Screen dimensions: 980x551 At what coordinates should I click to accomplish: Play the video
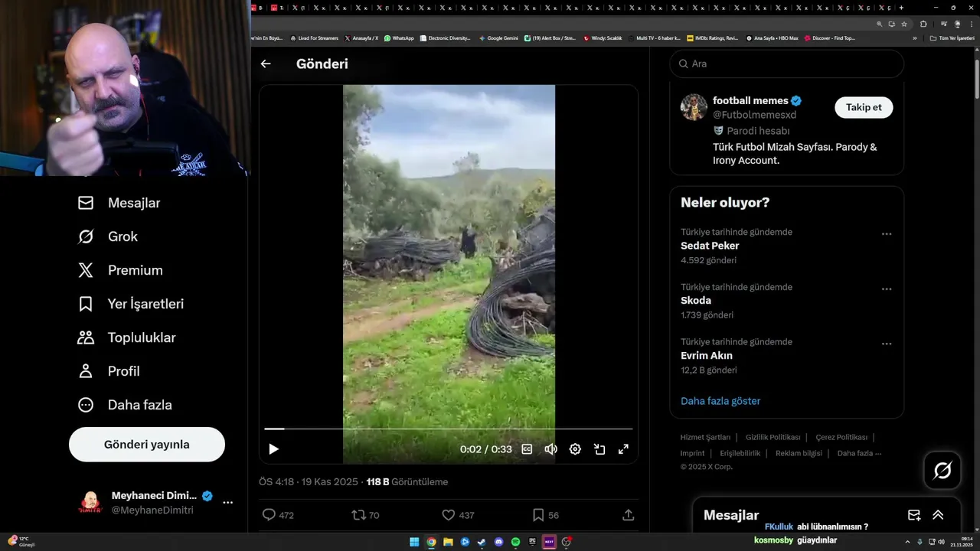tap(273, 449)
